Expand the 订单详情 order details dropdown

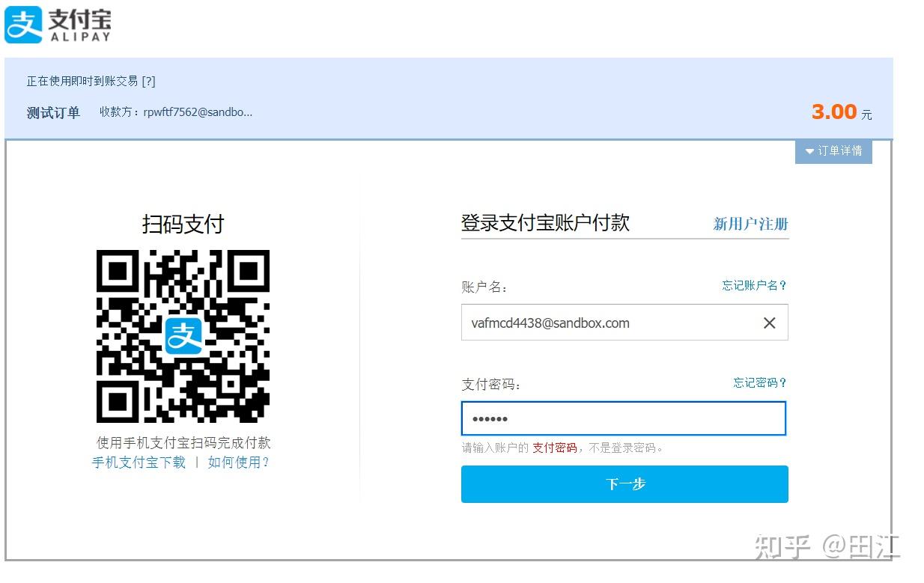coord(833,151)
